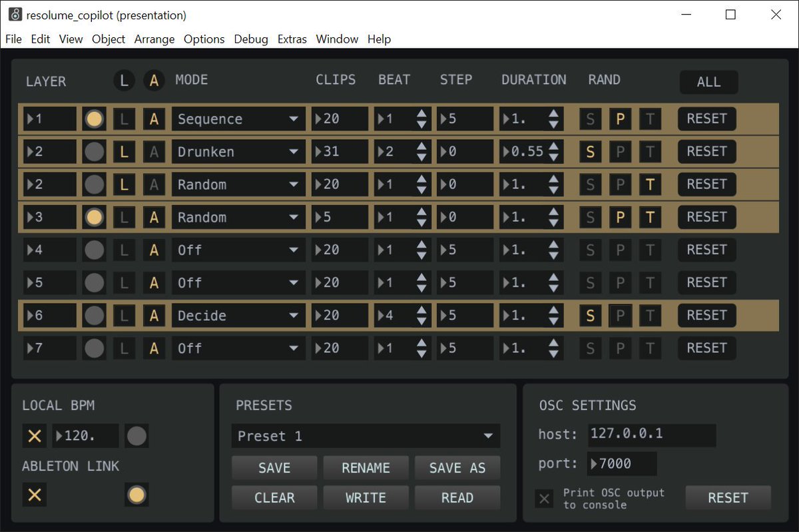Click the round tap button beside 120 BPM
The width and height of the screenshot is (799, 532).
[x=136, y=436]
